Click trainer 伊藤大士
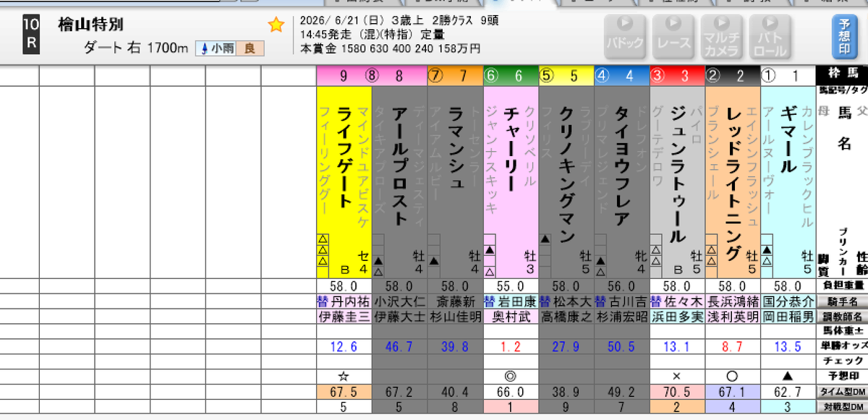 coord(399,317)
